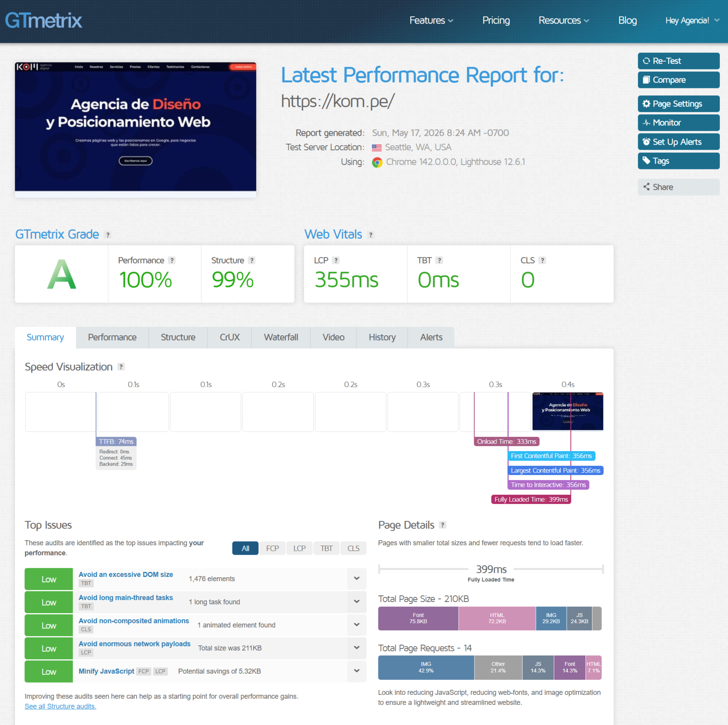The width and height of the screenshot is (728, 725).
Task: Click the Monitor pulse icon
Action: tap(646, 123)
